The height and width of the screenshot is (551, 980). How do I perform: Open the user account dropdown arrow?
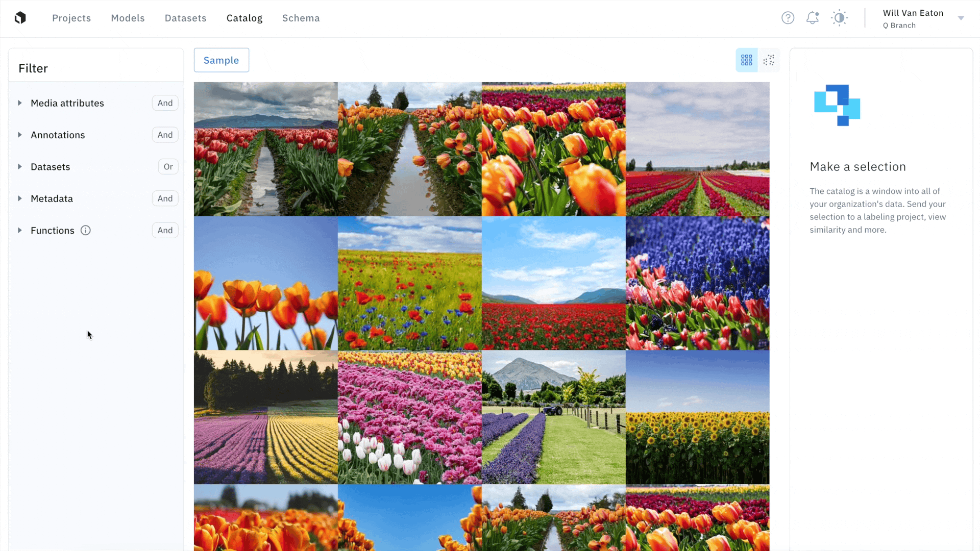click(961, 18)
